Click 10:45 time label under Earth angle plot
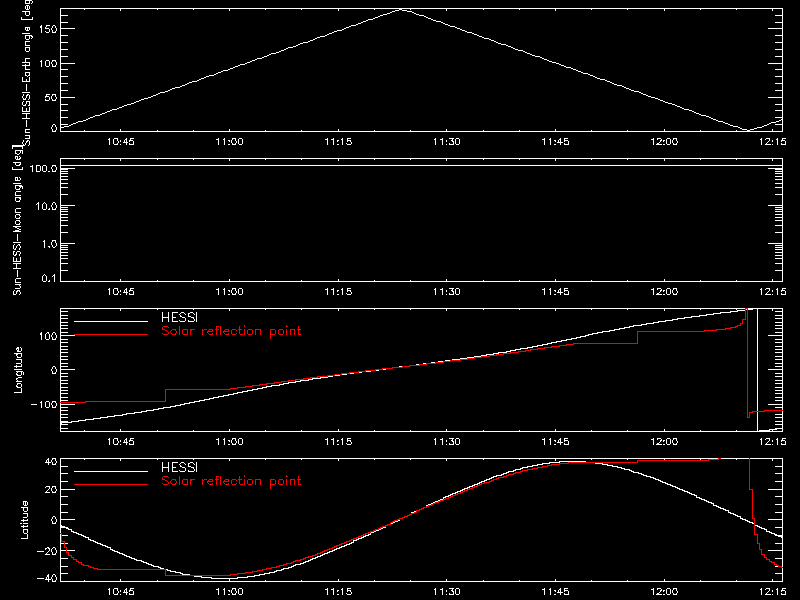 (121, 142)
